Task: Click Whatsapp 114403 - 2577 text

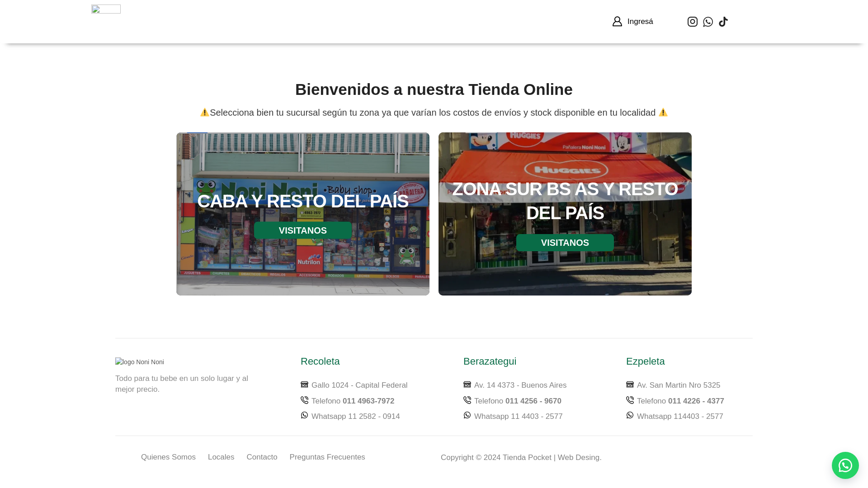Action: click(x=680, y=417)
